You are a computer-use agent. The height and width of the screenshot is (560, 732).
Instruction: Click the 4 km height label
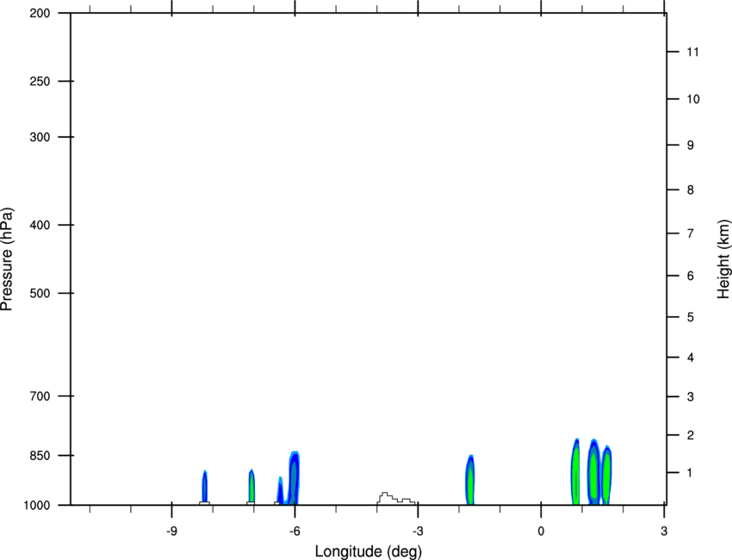coord(691,358)
